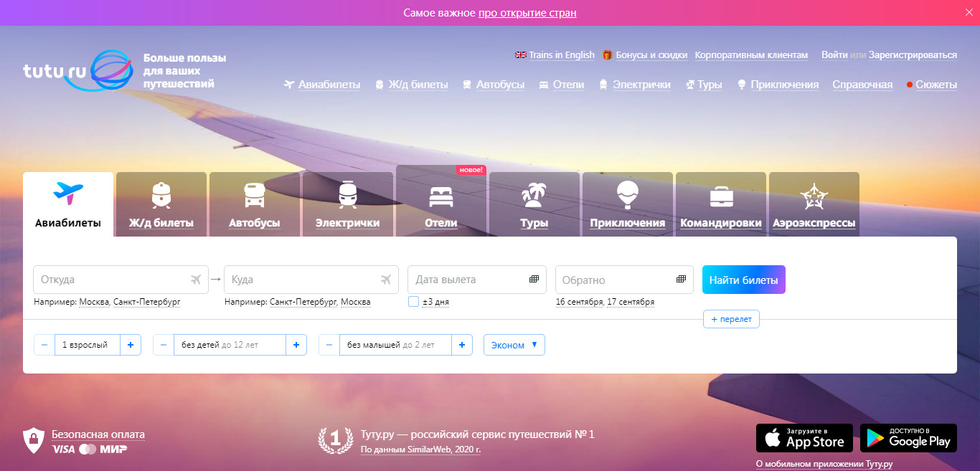Click the plane icon inside Куда field
The width and height of the screenshot is (980, 471).
(x=386, y=280)
